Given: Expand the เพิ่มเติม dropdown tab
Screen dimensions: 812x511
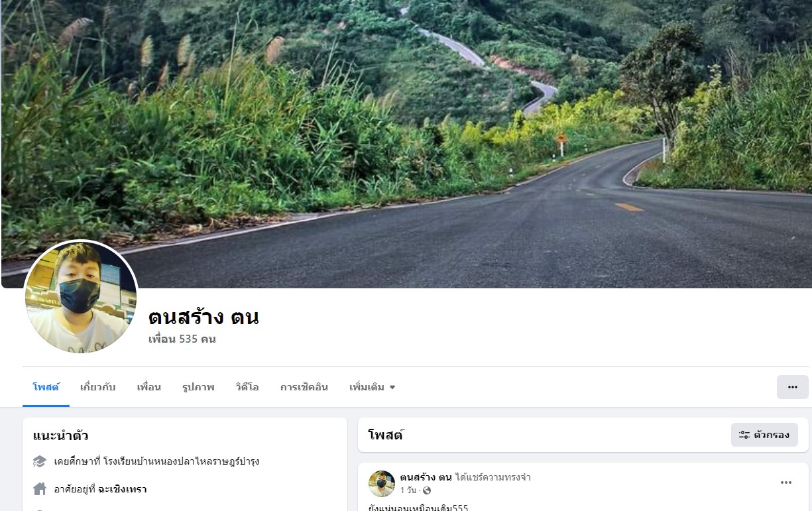Looking at the screenshot, I should pyautogui.click(x=372, y=387).
